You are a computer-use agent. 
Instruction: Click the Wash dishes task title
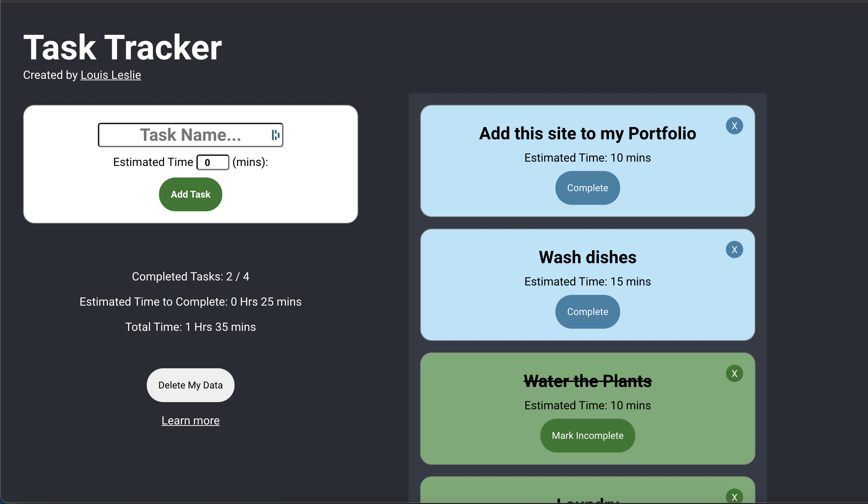(587, 257)
